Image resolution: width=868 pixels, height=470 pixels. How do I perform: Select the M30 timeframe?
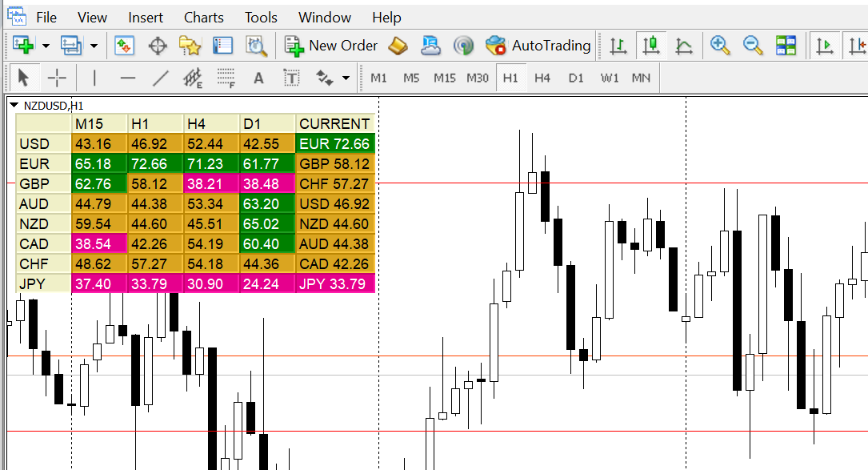477,78
